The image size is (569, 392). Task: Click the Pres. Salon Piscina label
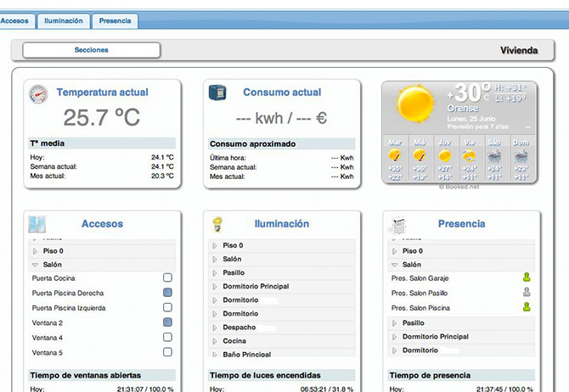pyautogui.click(x=420, y=308)
